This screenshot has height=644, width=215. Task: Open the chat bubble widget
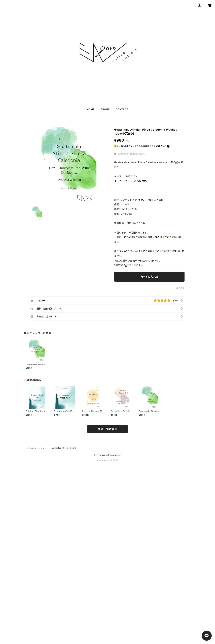206,635
